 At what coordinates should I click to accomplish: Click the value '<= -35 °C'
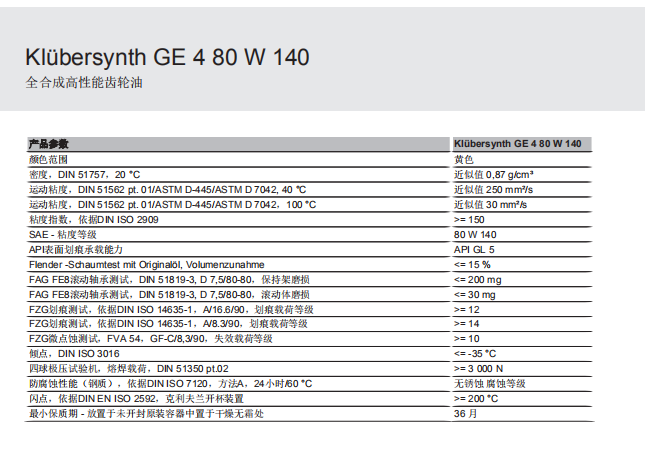[x=475, y=353]
